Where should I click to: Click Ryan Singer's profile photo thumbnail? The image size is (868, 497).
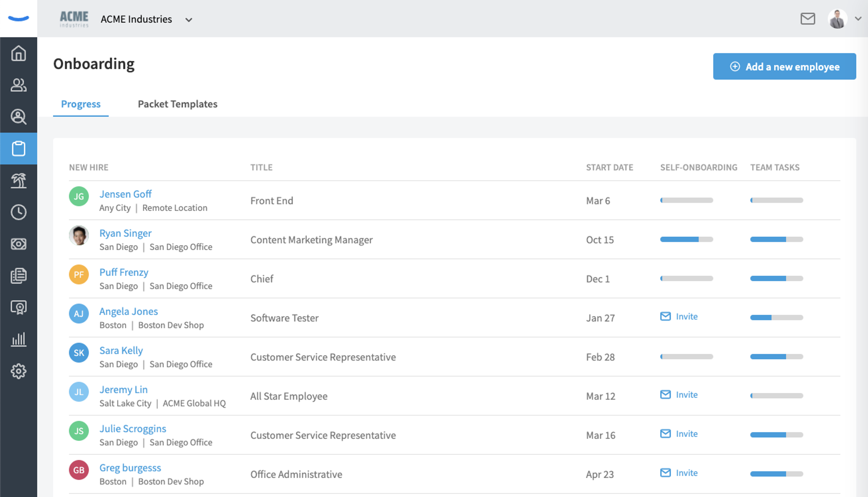(x=79, y=235)
